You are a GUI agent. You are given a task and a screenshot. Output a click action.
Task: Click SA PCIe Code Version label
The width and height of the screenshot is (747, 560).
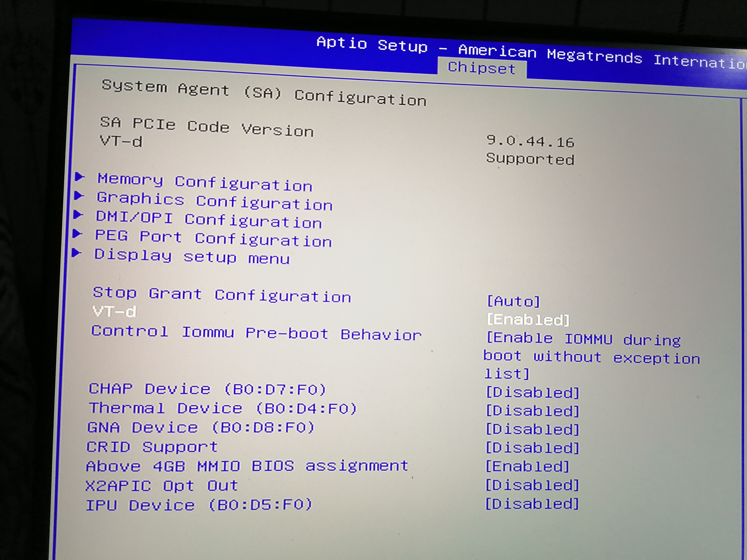pyautogui.click(x=207, y=127)
